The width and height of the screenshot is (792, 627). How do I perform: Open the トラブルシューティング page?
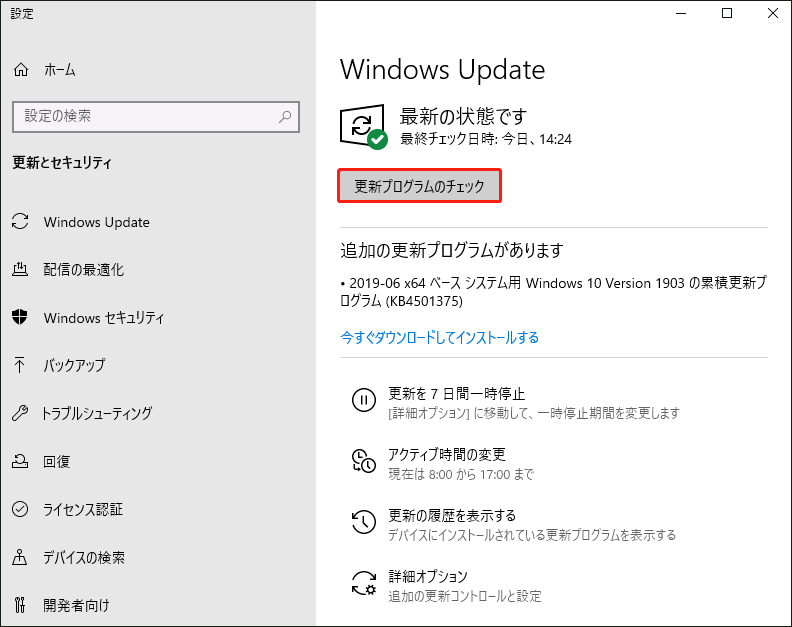tap(97, 413)
